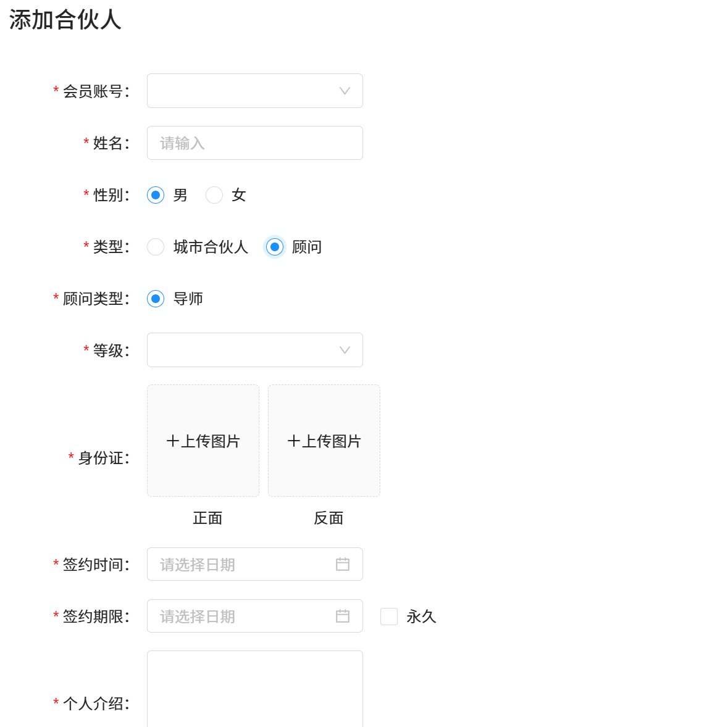
Task: Open the calendar icon in 签约期限 field
Action: tap(343, 616)
